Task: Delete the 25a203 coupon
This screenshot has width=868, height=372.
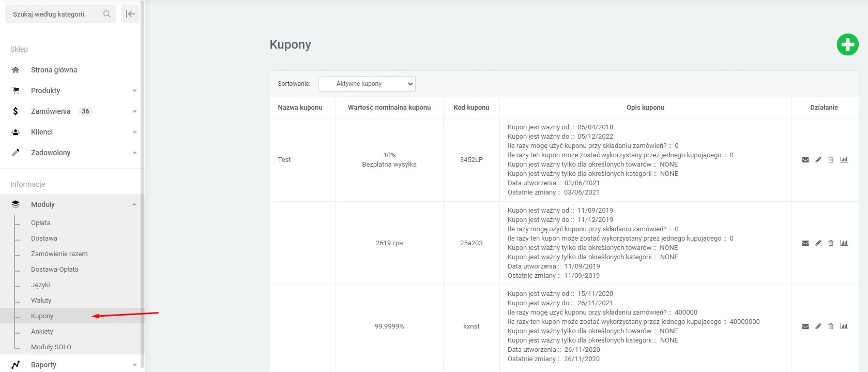Action: pyautogui.click(x=831, y=243)
